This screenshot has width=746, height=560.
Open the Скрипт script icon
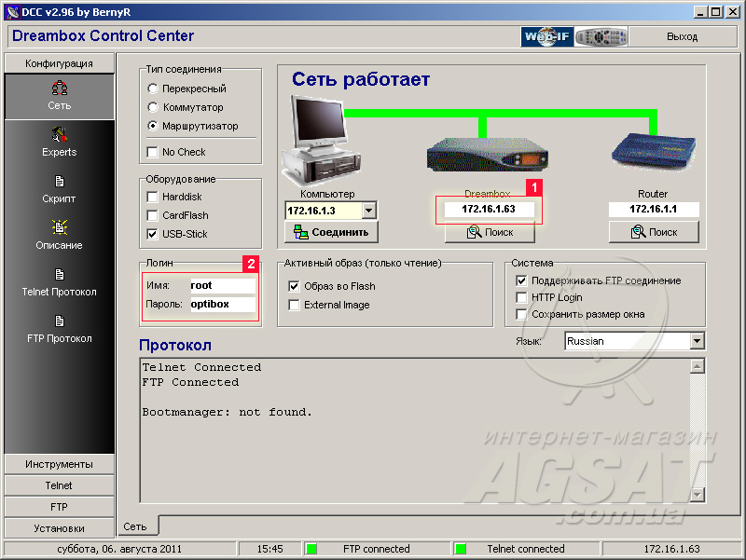[x=60, y=182]
